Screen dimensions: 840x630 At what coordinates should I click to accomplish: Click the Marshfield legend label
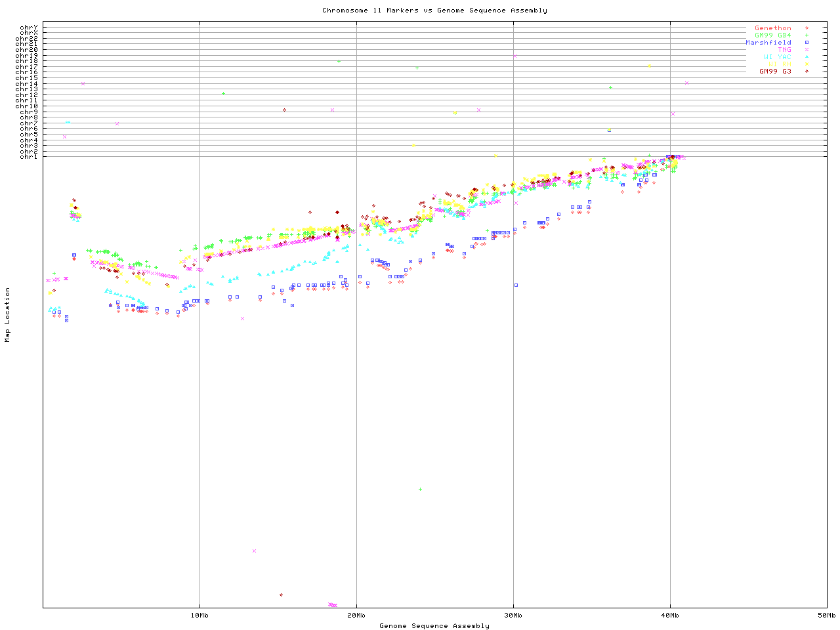click(x=768, y=43)
